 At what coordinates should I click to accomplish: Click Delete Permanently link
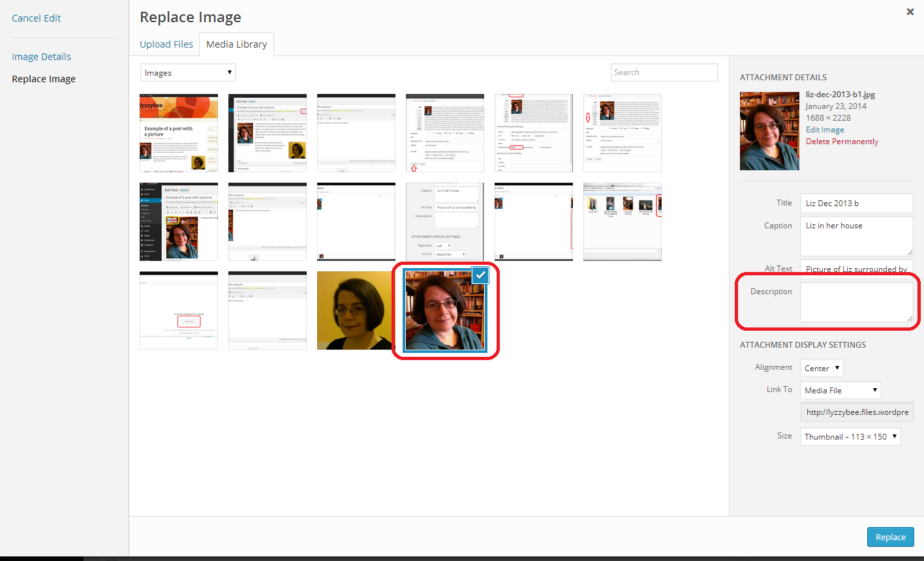coord(842,142)
